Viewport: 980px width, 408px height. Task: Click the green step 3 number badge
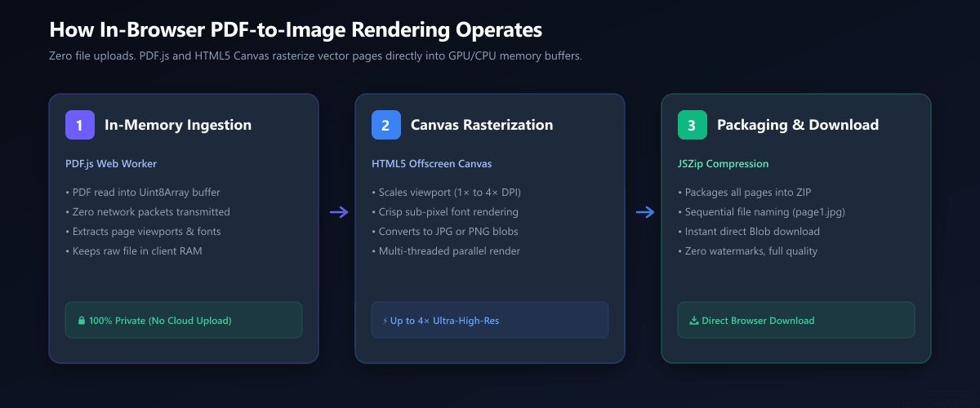[x=693, y=125]
